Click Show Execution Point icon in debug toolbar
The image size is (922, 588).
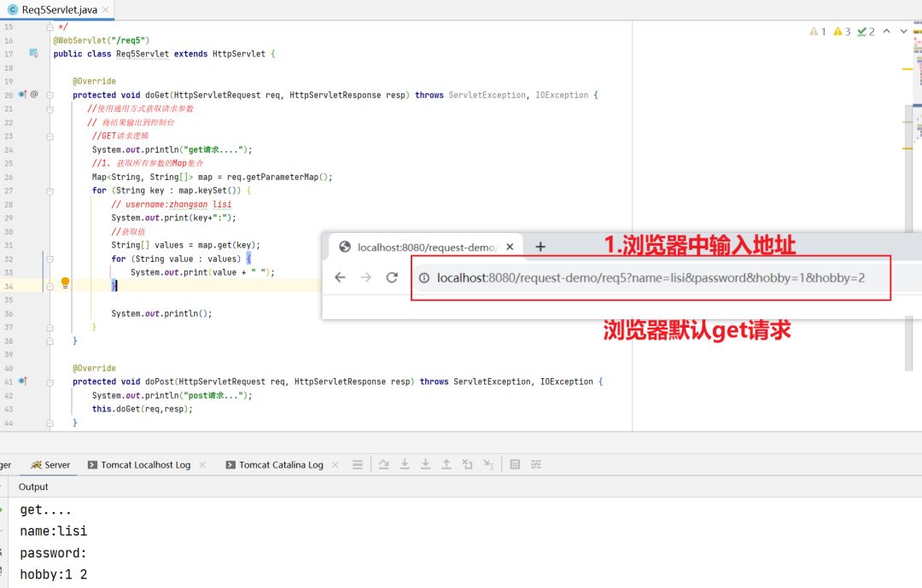[x=358, y=464]
